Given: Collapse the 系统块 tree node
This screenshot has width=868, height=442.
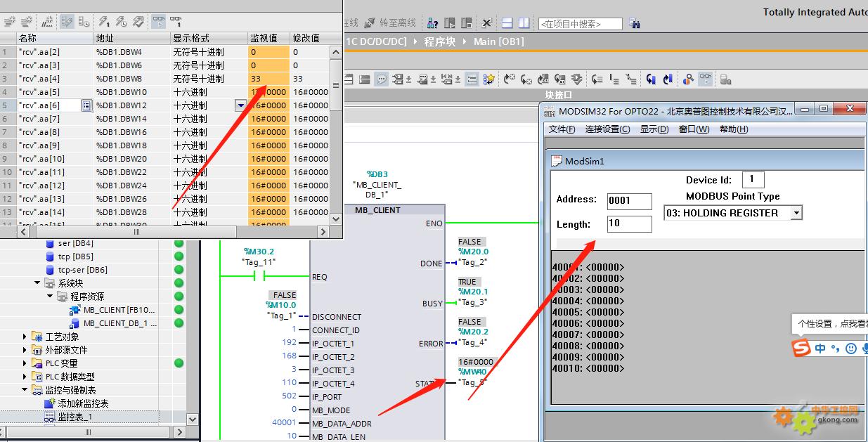Looking at the screenshot, I should click(x=37, y=283).
